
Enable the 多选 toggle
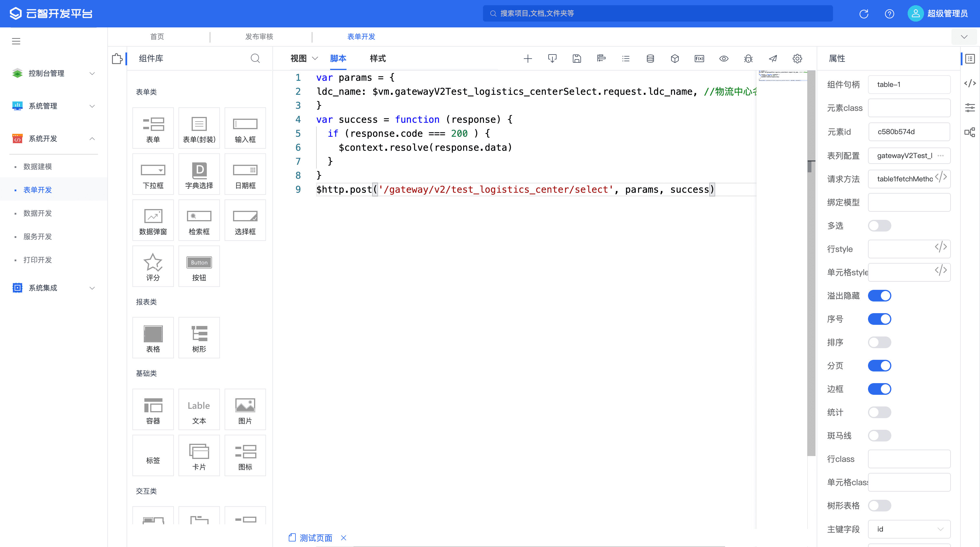880,226
